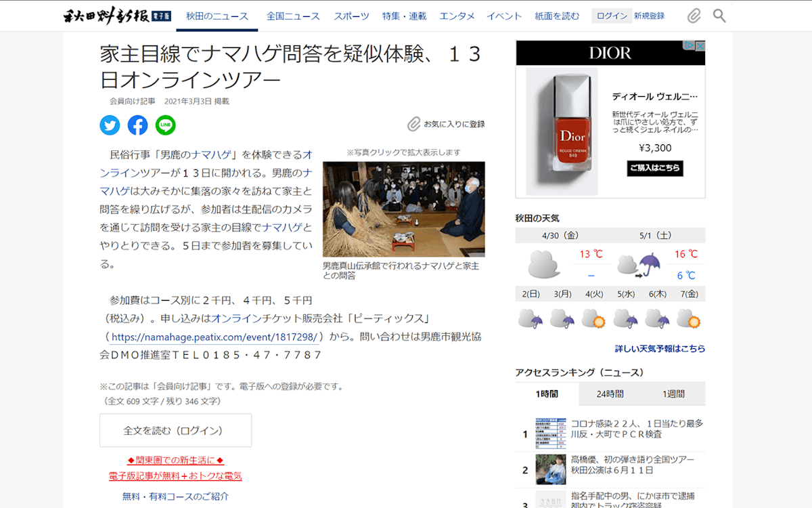Switch ranking to 24時間 tab
812x508 pixels.
click(610, 394)
